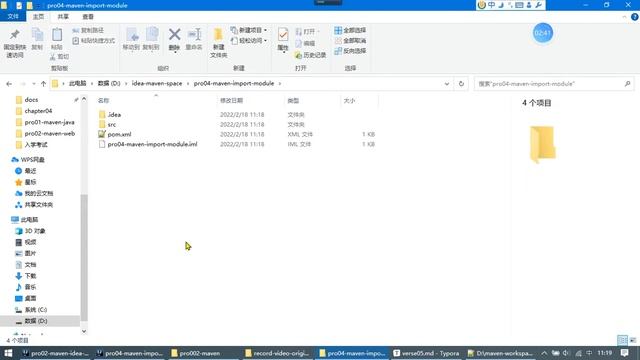Switch to the 查看 (View) ribbon tab

(x=88, y=17)
